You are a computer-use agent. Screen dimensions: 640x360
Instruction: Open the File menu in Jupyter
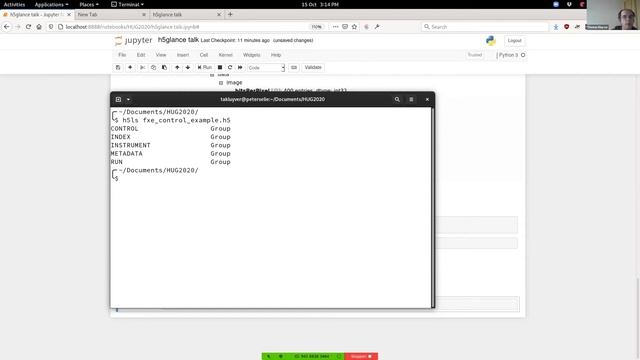click(122, 55)
